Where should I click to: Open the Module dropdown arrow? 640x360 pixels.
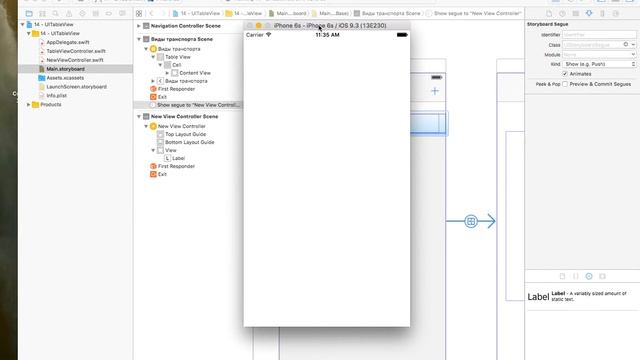(633, 54)
